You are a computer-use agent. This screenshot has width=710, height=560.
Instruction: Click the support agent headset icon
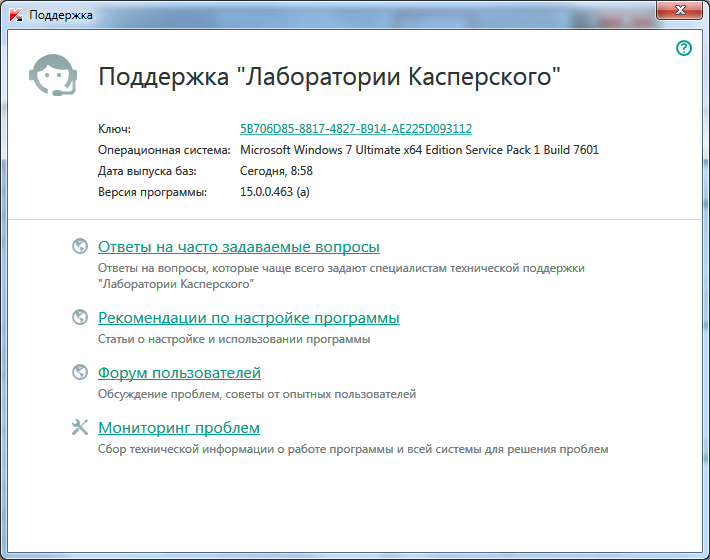pos(53,75)
